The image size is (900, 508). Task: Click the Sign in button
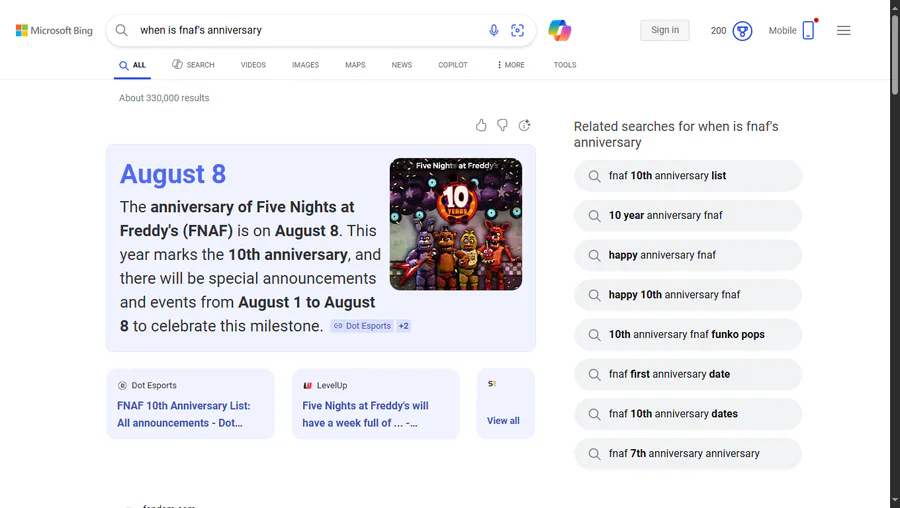pyautogui.click(x=665, y=30)
